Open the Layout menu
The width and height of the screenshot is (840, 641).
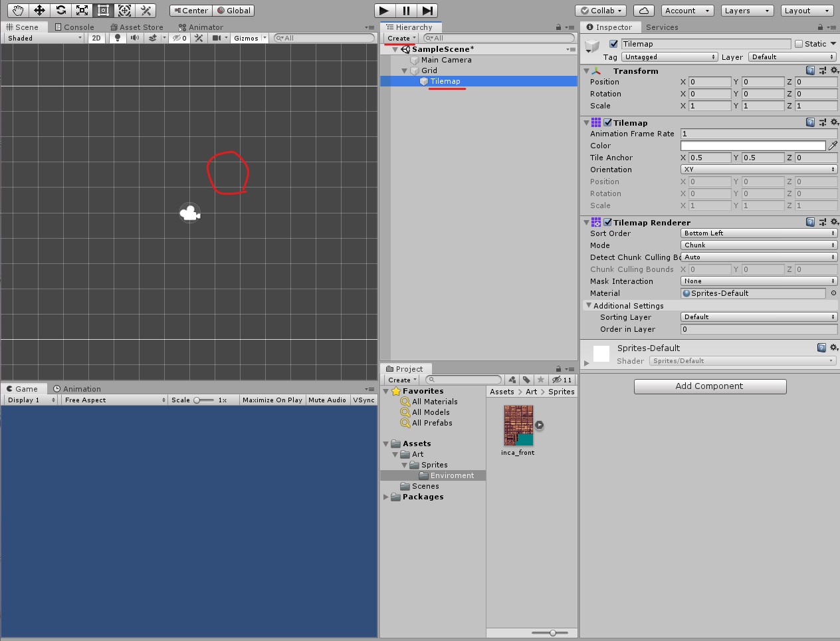coord(807,10)
